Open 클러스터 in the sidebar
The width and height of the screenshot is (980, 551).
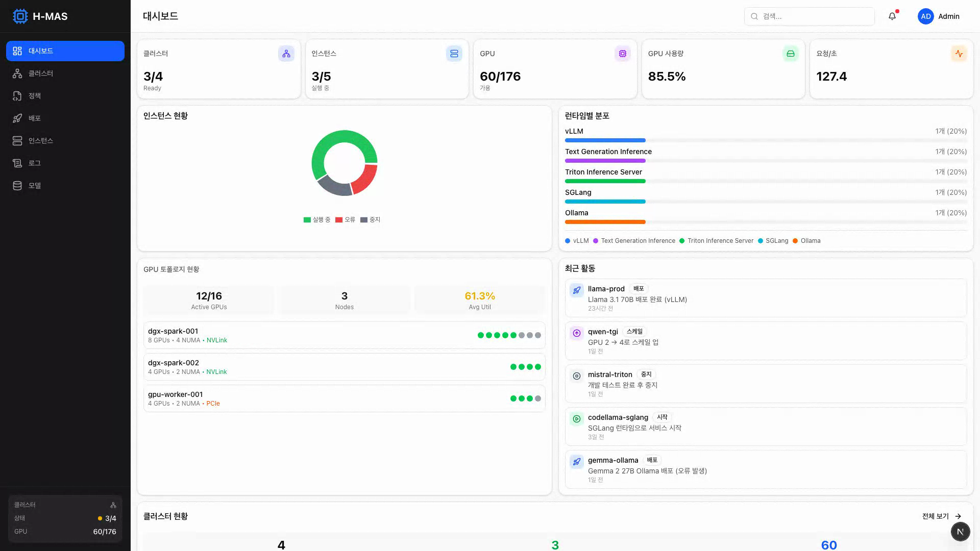pyautogui.click(x=41, y=73)
